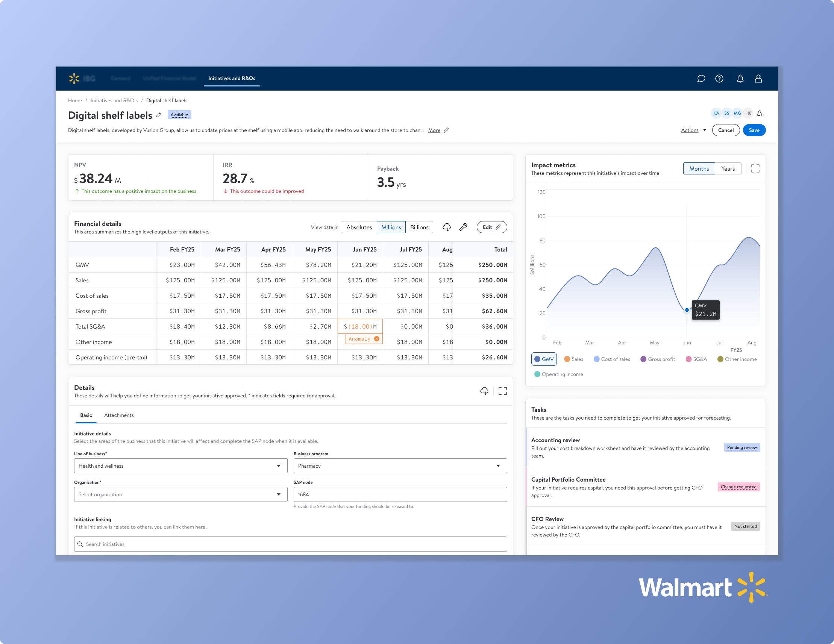Select the Absolutes data view
Screen dimensions: 834x644
[x=359, y=227]
